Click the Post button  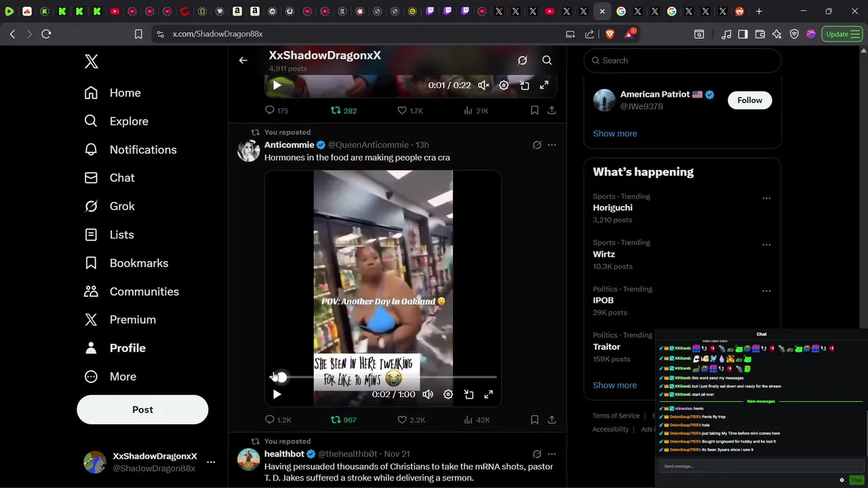coord(142,409)
